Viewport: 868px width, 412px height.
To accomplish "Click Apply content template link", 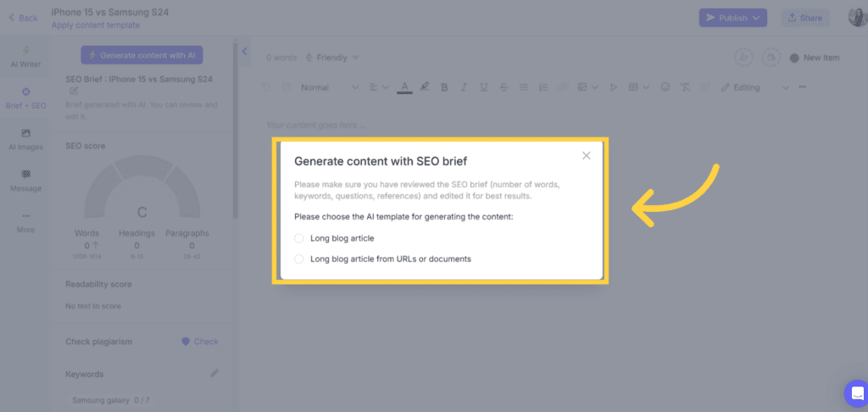I will click(95, 25).
